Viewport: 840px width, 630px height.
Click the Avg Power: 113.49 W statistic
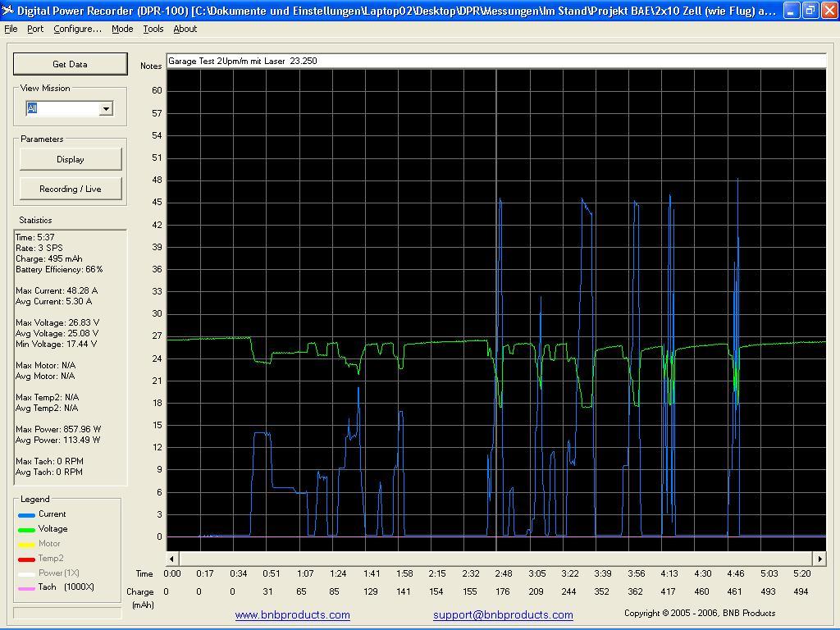[x=58, y=440]
